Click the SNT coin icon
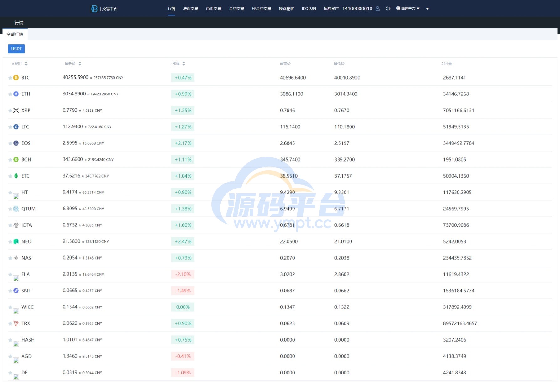Screen dimensions: 560x392 tap(16, 291)
